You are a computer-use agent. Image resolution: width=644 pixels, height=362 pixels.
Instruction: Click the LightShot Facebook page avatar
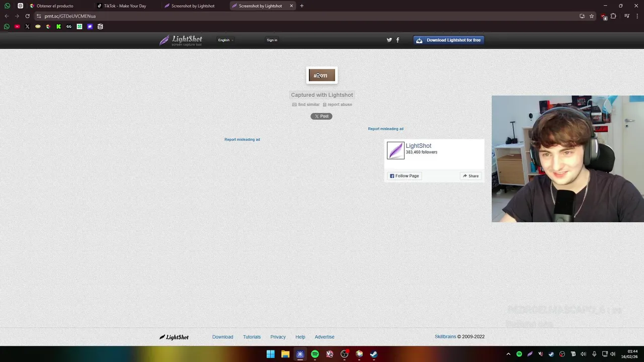pyautogui.click(x=395, y=150)
